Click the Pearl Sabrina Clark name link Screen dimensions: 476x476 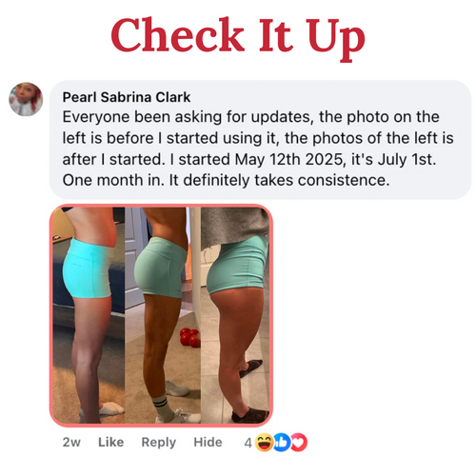coord(127,97)
